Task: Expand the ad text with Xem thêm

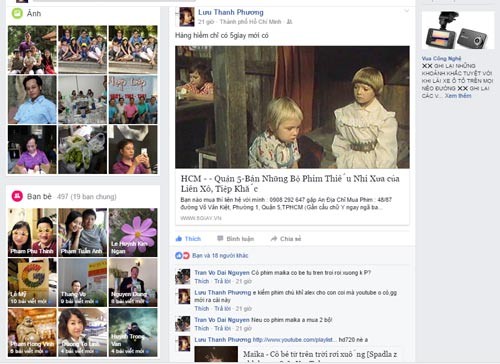Action: pyautogui.click(x=458, y=96)
